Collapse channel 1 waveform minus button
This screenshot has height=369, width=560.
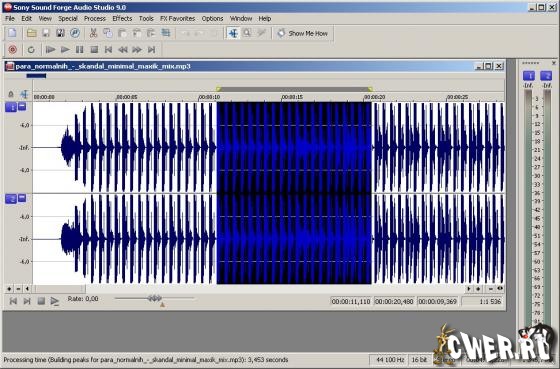22,106
